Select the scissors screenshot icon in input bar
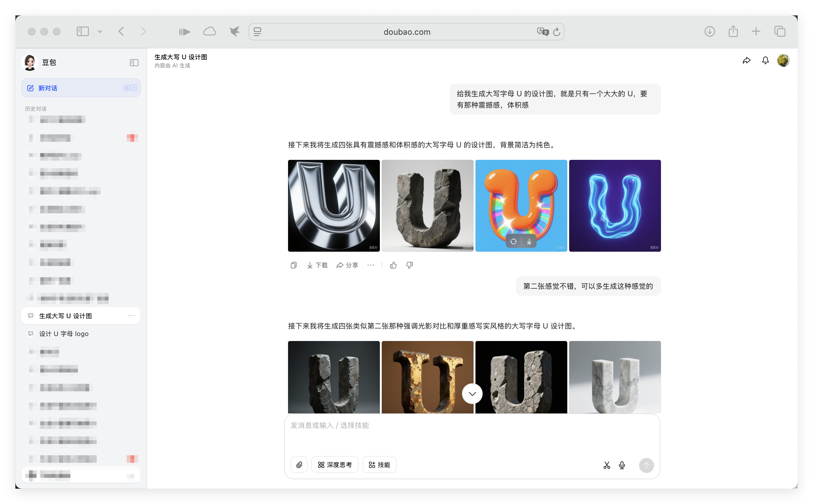 607,465
